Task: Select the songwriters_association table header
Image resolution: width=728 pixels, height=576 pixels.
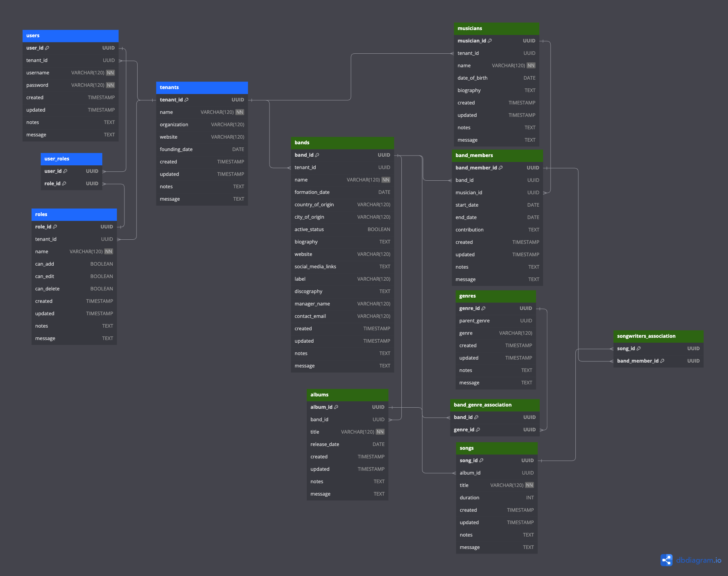Action: (658, 336)
